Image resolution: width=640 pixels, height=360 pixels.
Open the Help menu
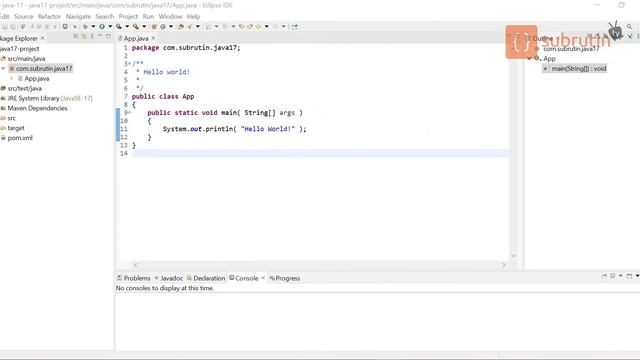coord(193,16)
